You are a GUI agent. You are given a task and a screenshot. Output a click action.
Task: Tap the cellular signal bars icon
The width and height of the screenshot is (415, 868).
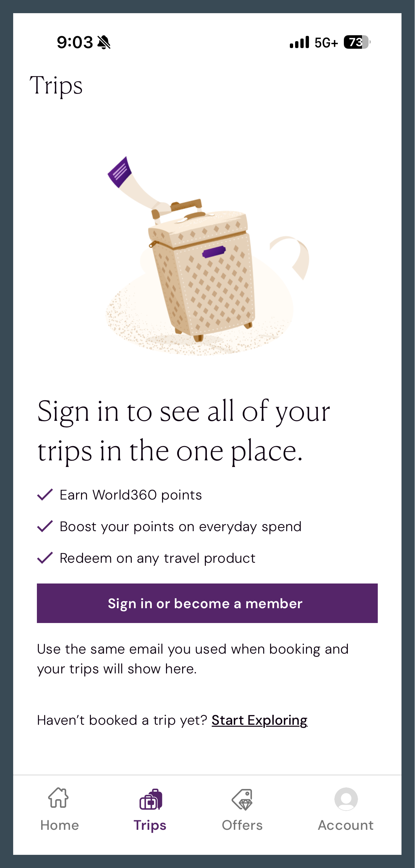[299, 42]
